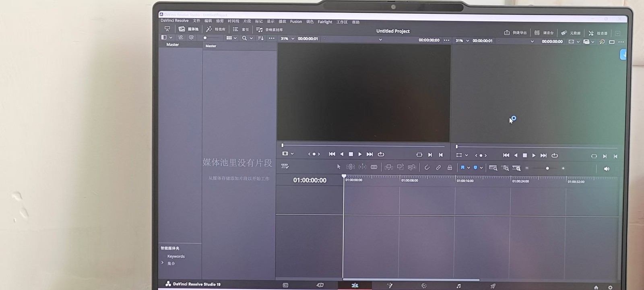Image resolution: width=644 pixels, height=290 pixels.
Task: Open the 工作区 menu
Action: [342, 22]
